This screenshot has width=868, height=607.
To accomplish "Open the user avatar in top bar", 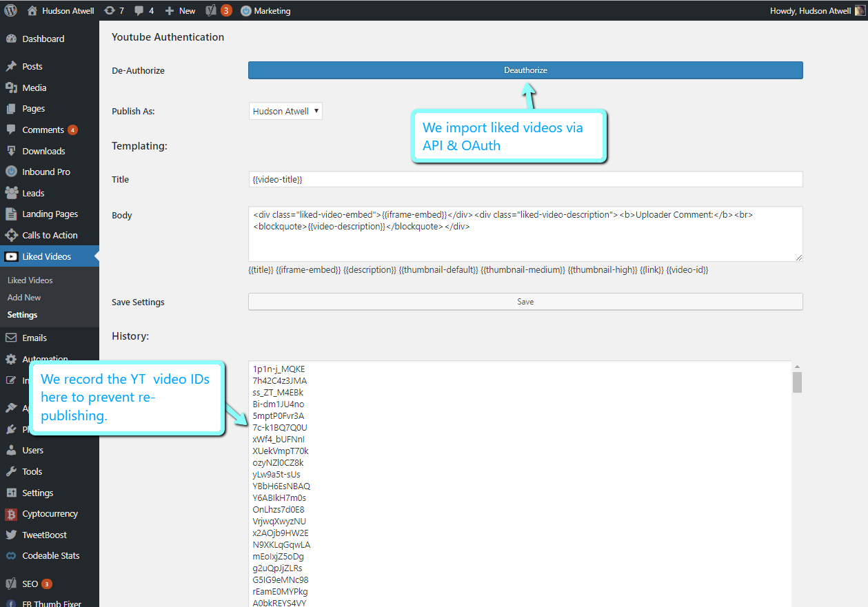I will point(859,10).
